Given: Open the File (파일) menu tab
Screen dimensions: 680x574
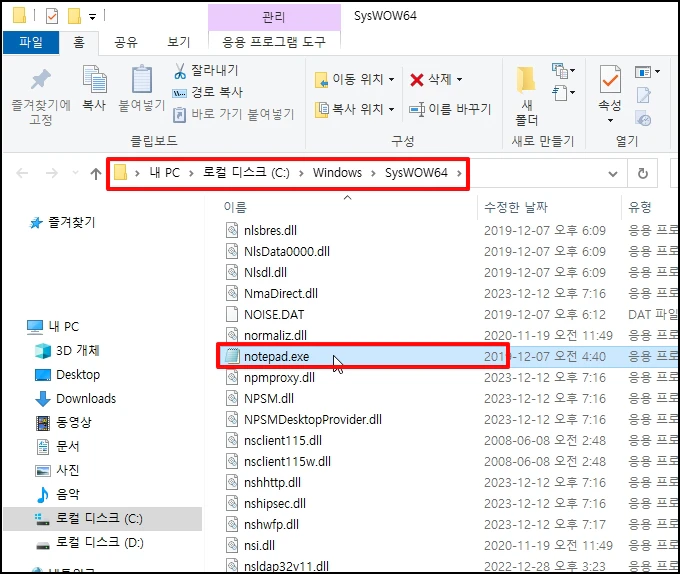Looking at the screenshot, I should coord(31,42).
